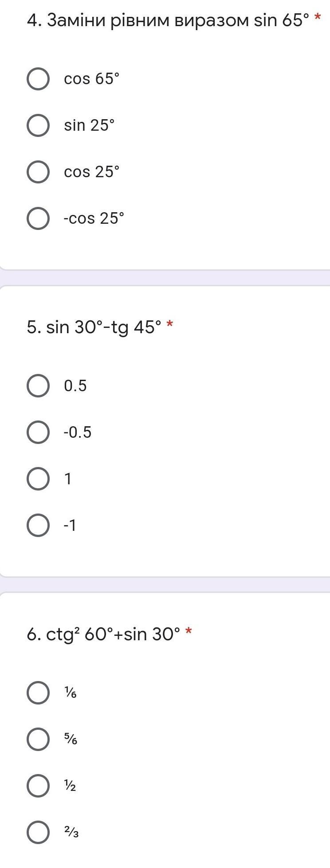Select the -cos 25° radio button
Image resolution: width=330 pixels, height=868 pixels.
38,218
